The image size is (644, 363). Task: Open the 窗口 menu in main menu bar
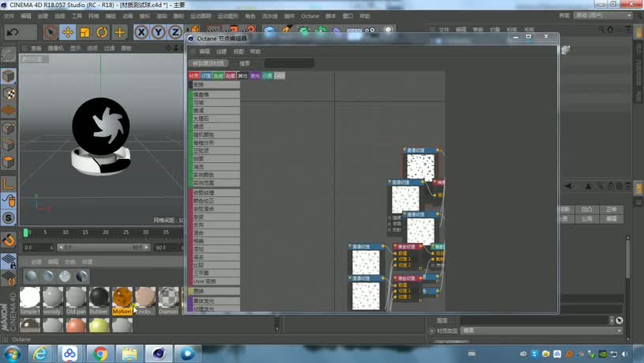pyautogui.click(x=348, y=16)
